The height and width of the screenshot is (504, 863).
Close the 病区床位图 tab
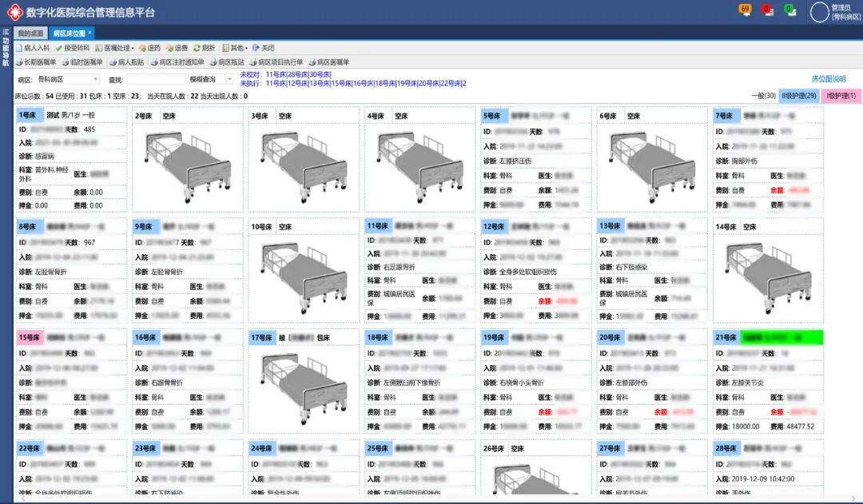point(89,33)
